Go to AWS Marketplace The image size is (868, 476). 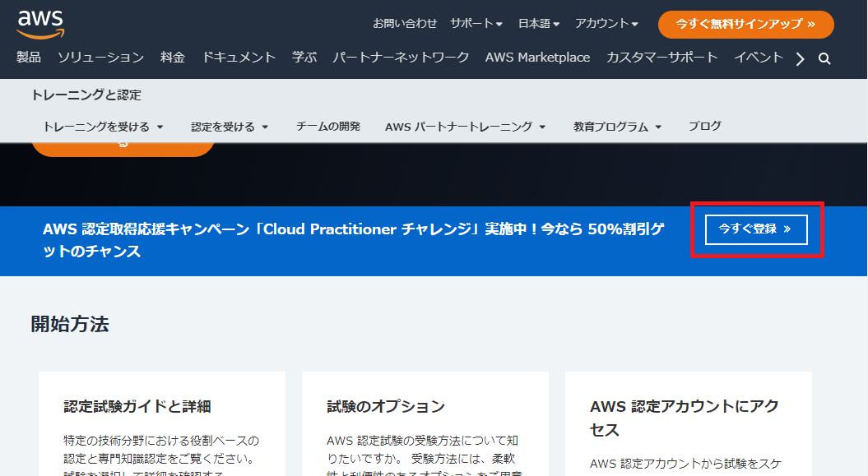(x=537, y=58)
